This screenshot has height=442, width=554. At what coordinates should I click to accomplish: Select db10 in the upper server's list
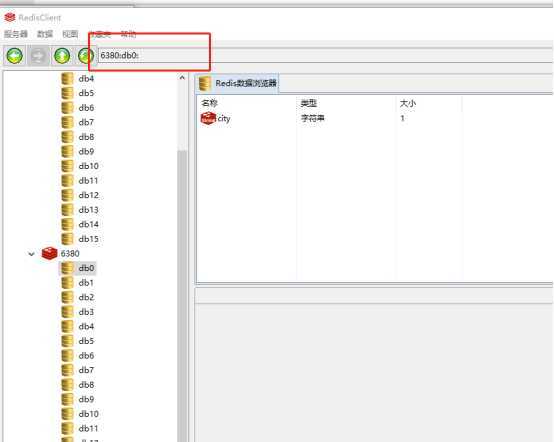88,166
